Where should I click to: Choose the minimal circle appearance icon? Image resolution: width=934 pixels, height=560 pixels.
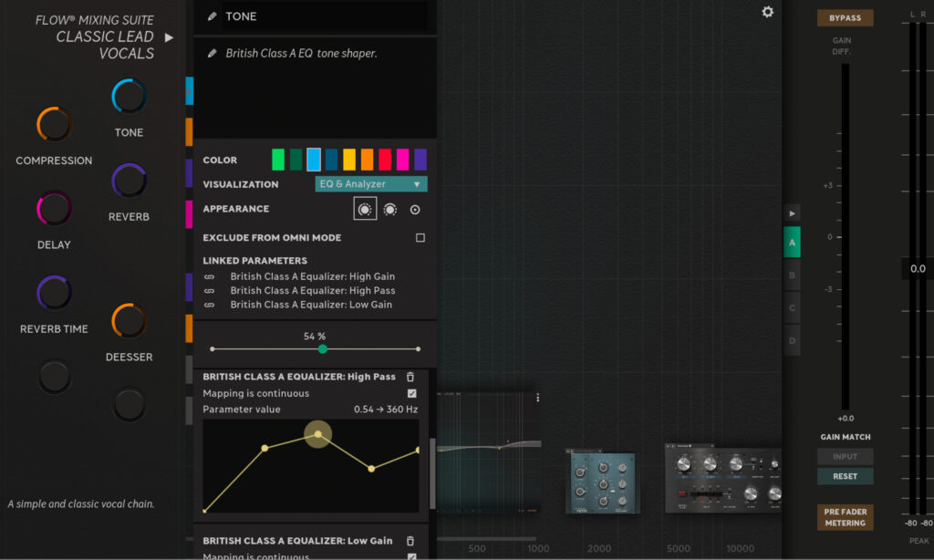(415, 210)
